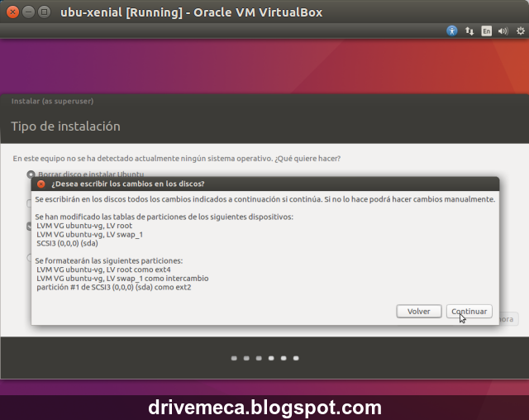Minimize the VirtualBox window
Image resolution: width=529 pixels, height=420 pixels.
point(28,12)
